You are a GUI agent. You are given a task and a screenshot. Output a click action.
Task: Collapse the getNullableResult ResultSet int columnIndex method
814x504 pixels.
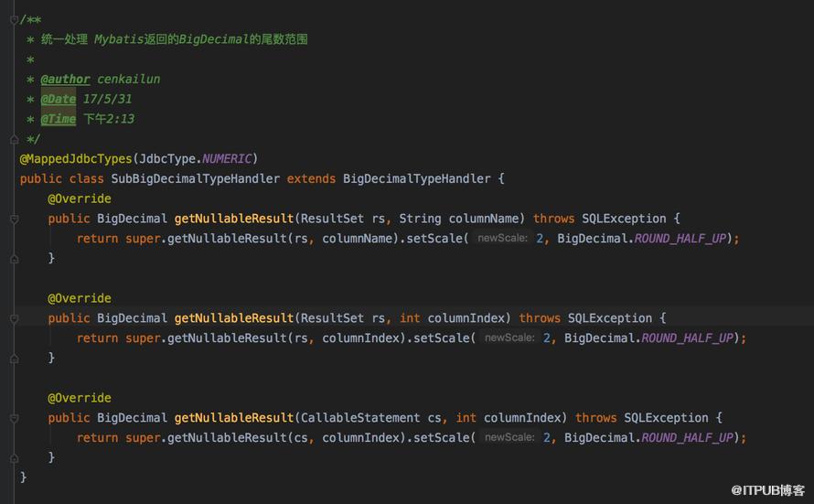click(x=14, y=318)
